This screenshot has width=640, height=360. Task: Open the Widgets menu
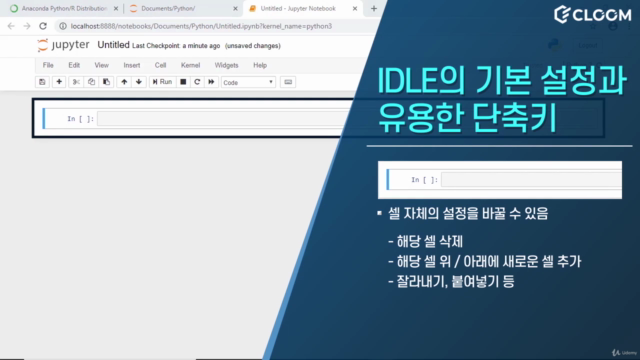(227, 65)
